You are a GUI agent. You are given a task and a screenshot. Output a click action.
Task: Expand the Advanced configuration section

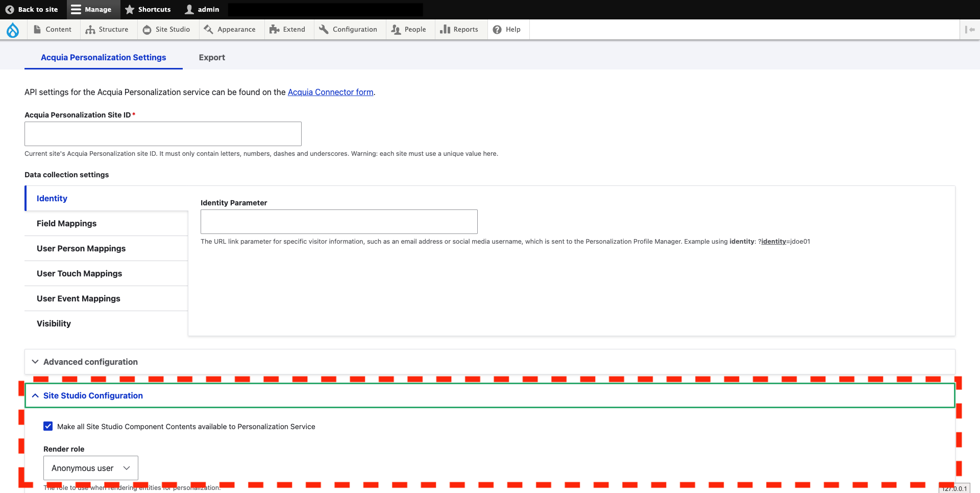(490, 362)
